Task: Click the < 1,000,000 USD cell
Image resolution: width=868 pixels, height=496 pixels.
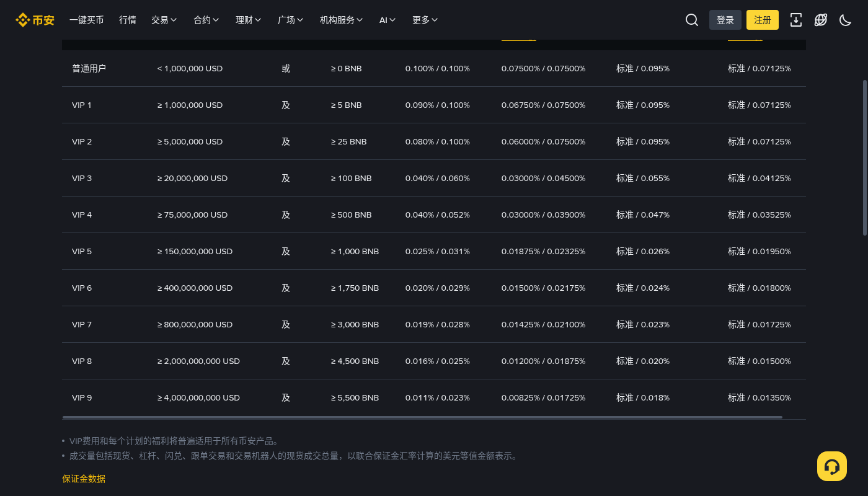Action: 190,68
